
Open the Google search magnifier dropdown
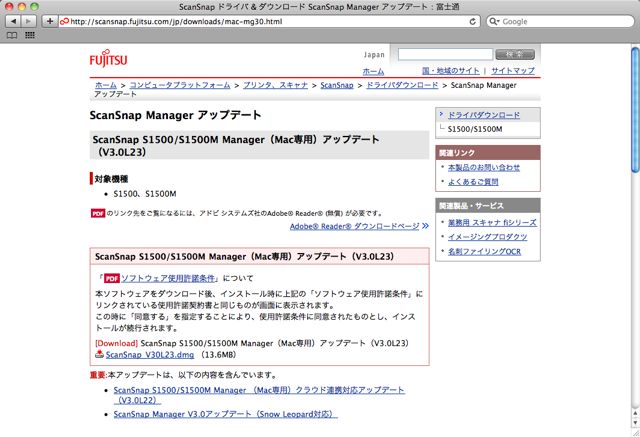coord(494,22)
